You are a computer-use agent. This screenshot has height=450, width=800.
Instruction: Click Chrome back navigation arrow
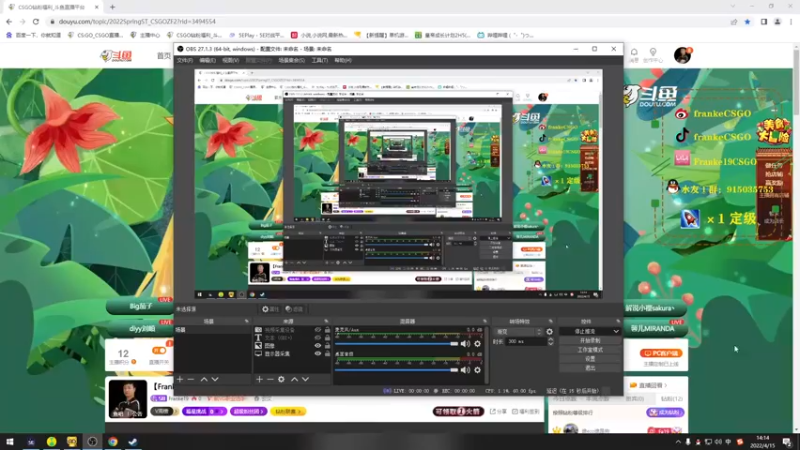[9, 21]
